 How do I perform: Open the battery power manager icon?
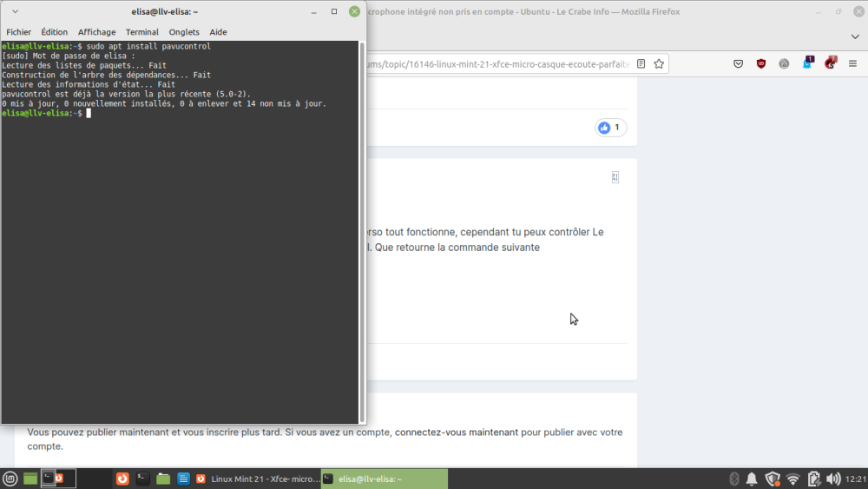(x=813, y=479)
